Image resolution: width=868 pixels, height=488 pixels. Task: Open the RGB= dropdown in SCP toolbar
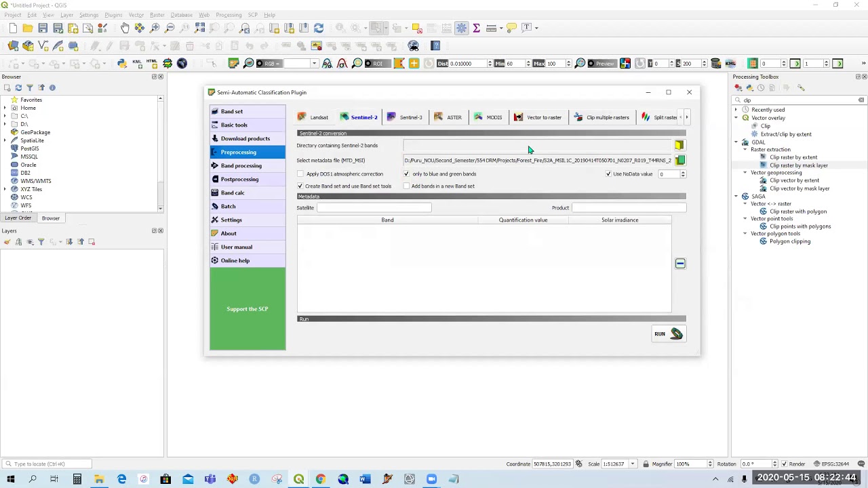(x=314, y=63)
